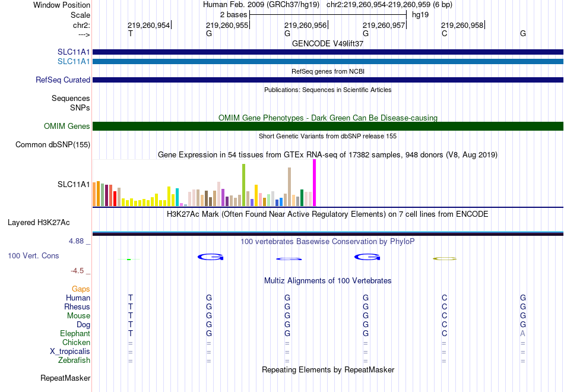Click the Dog alignment row label
The image size is (564, 392).
83,325
